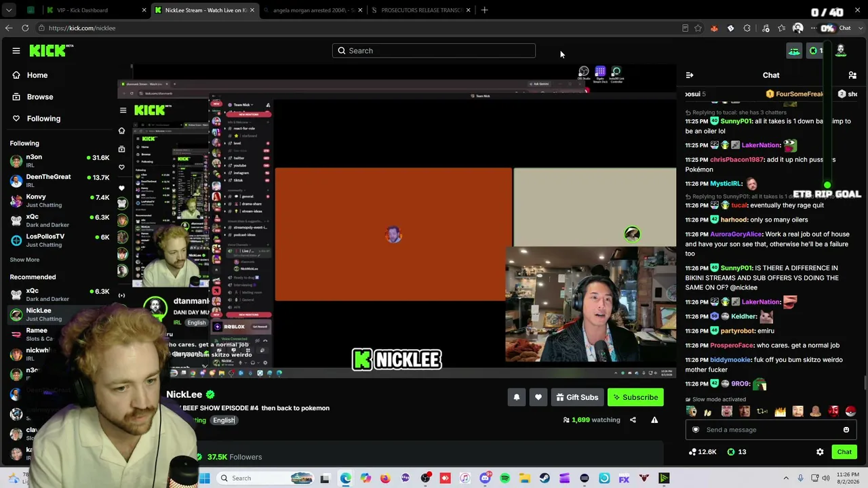Send message with green Chat button
The image size is (868, 488).
[844, 452]
